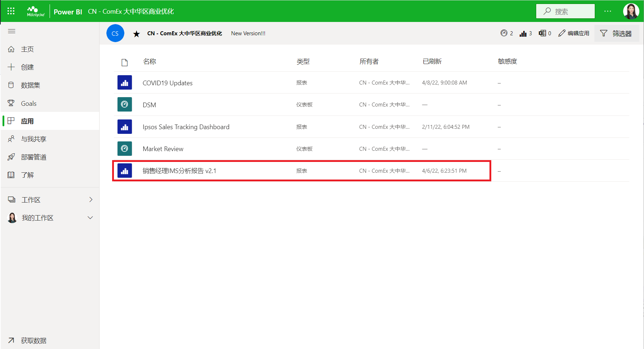Image resolution: width=644 pixels, height=349 pixels.
Task: Click the DSM dashboard icon
Action: click(125, 104)
